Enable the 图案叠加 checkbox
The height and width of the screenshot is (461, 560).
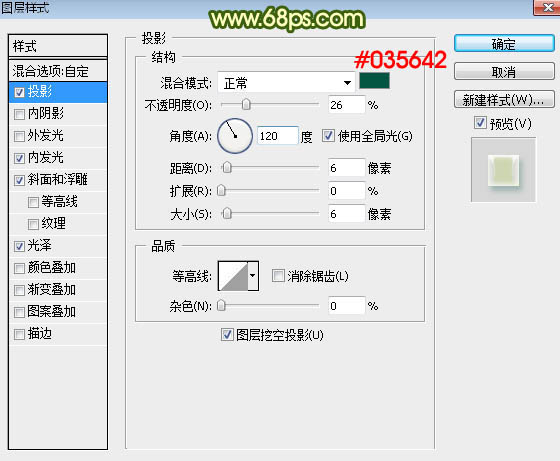click(x=19, y=312)
